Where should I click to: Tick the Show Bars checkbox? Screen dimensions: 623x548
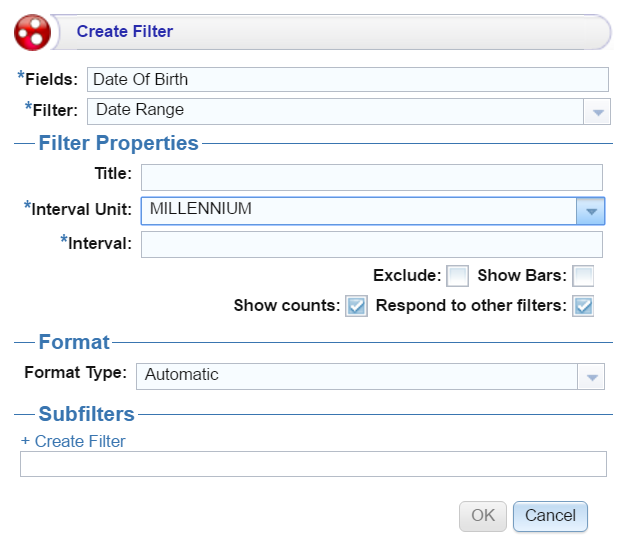583,276
